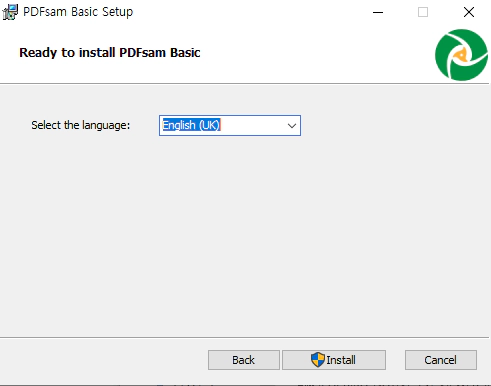Go Back to the previous setup step
491x386 pixels.
[x=244, y=360]
